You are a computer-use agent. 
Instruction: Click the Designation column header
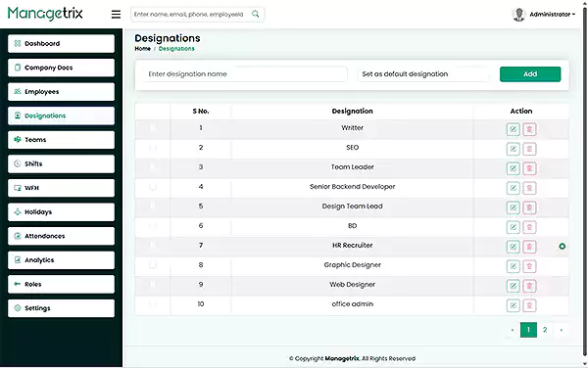tap(352, 112)
